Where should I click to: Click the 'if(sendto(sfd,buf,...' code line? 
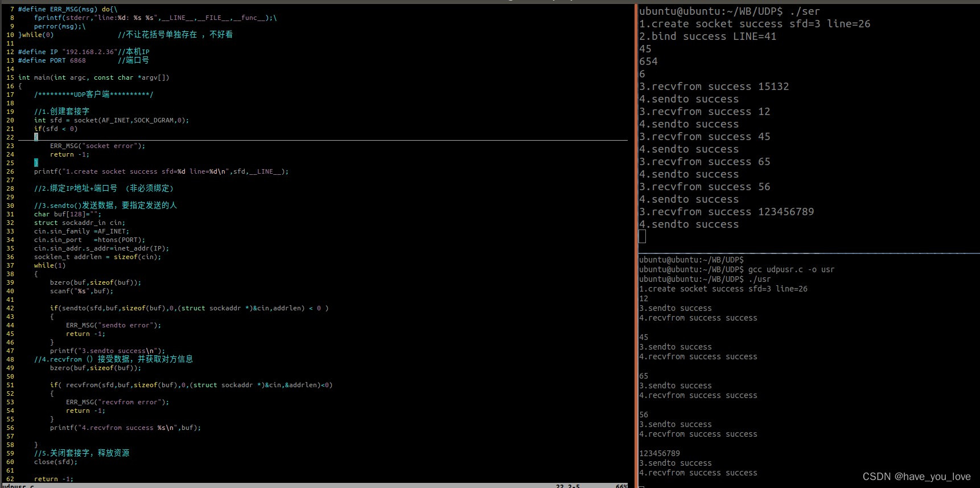[x=189, y=308]
